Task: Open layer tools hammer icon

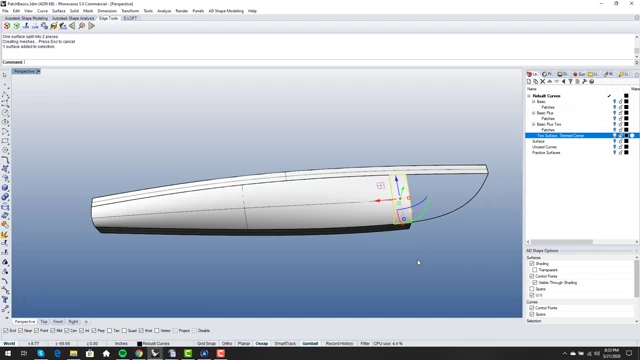Action: (x=584, y=82)
